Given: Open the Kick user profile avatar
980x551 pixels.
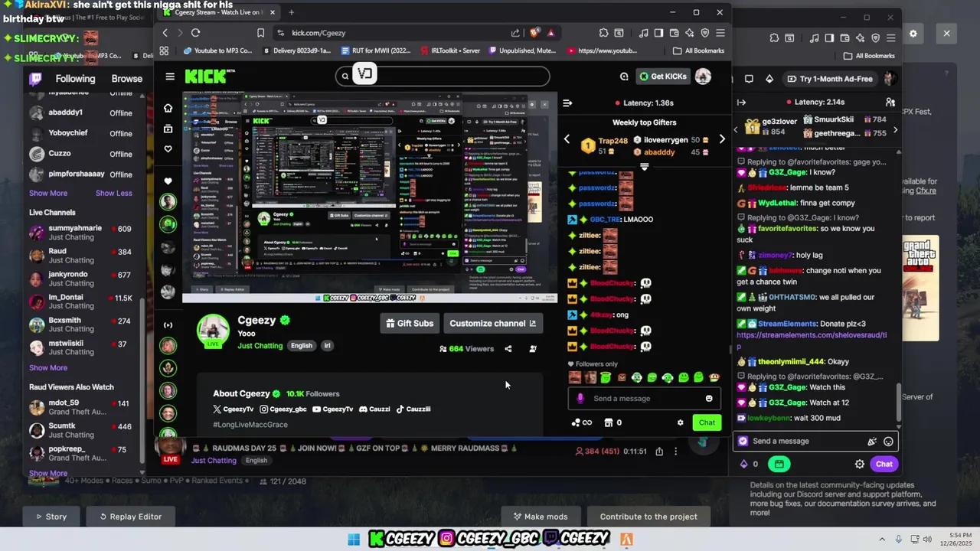Looking at the screenshot, I should pos(703,76).
